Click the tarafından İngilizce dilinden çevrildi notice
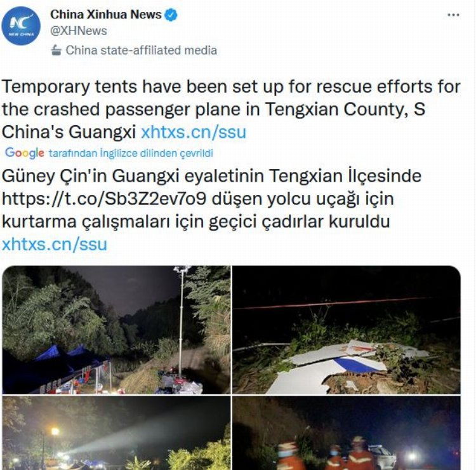476x470 pixels. point(131,153)
